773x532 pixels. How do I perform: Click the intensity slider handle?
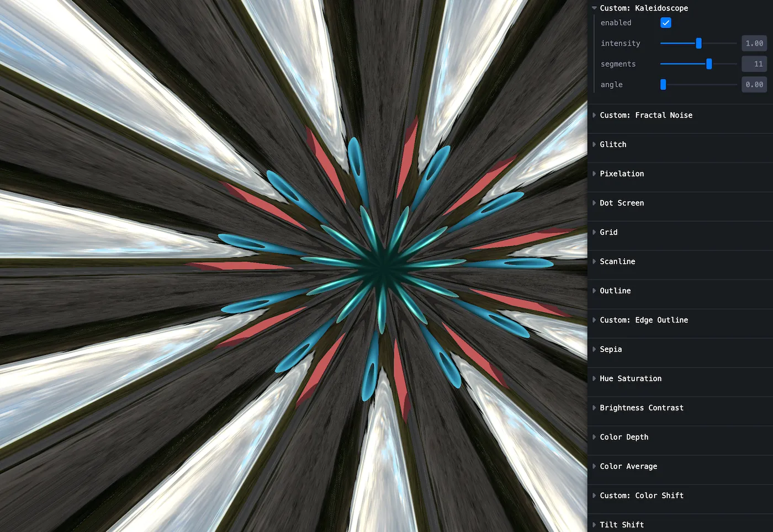click(x=698, y=43)
